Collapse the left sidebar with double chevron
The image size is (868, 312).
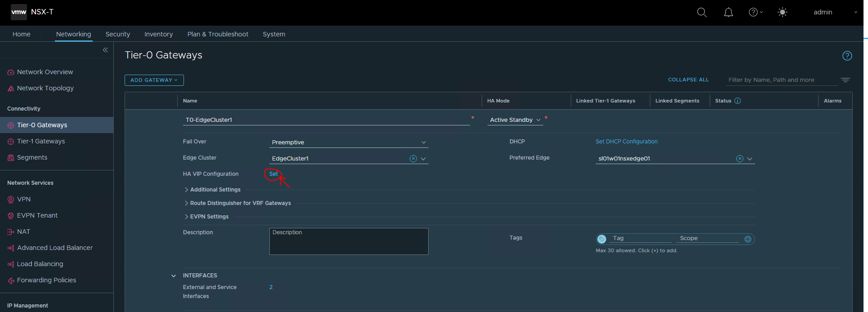click(x=105, y=50)
